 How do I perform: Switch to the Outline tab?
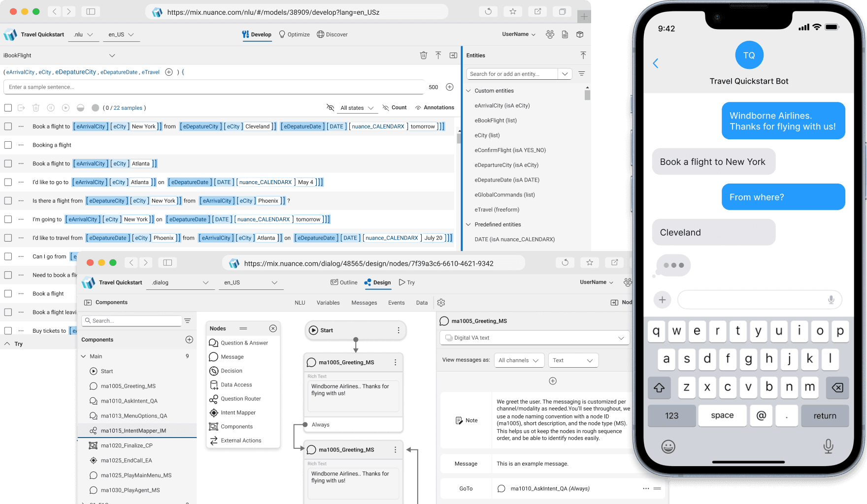pyautogui.click(x=344, y=283)
